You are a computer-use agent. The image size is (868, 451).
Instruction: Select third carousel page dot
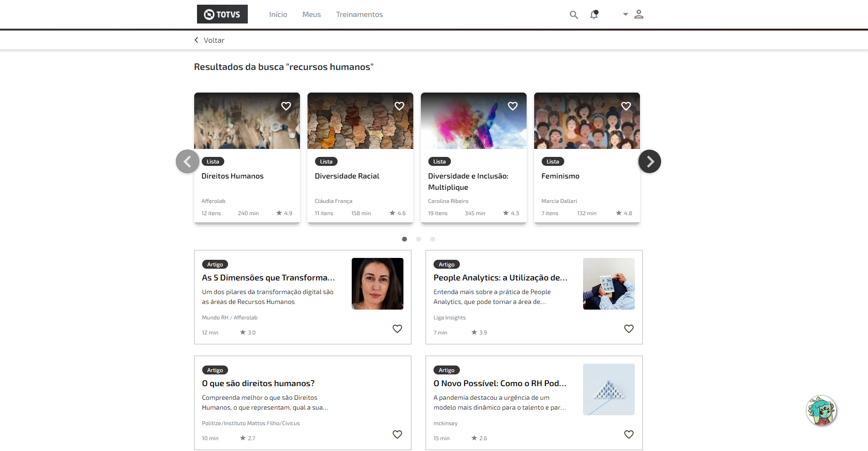point(433,239)
